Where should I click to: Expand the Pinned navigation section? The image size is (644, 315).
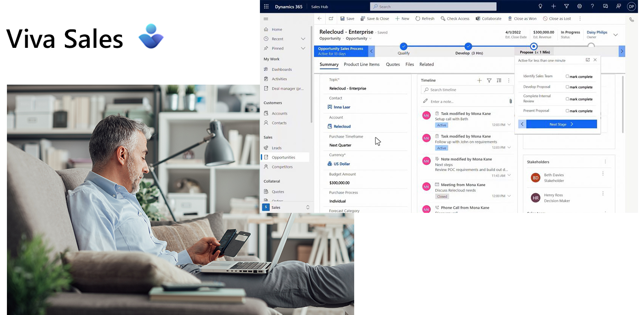coord(303,48)
